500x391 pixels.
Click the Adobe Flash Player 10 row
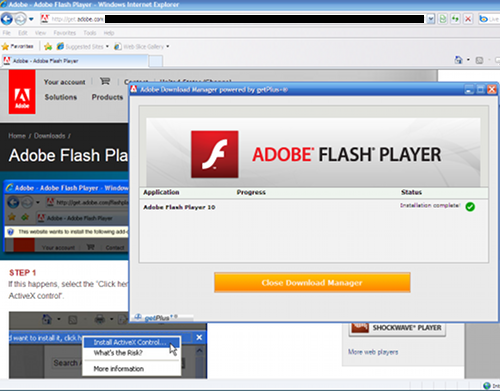pyautogui.click(x=313, y=207)
